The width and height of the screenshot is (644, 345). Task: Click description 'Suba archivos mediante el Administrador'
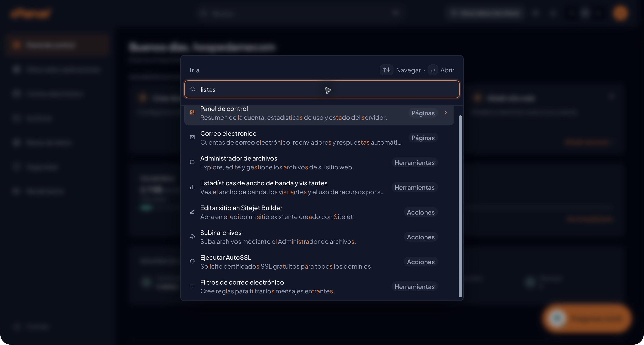click(x=278, y=241)
